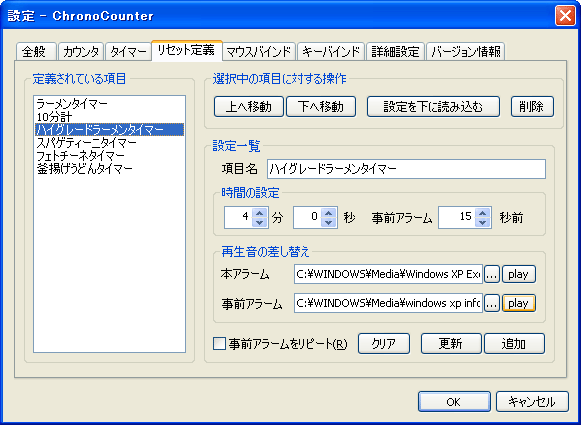
Task: Click the キャンセル button
Action: (532, 402)
